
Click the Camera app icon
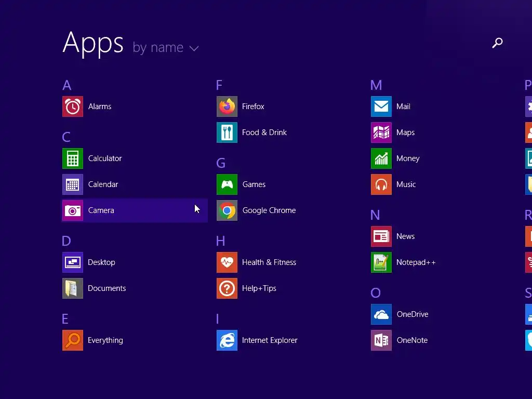pyautogui.click(x=73, y=210)
